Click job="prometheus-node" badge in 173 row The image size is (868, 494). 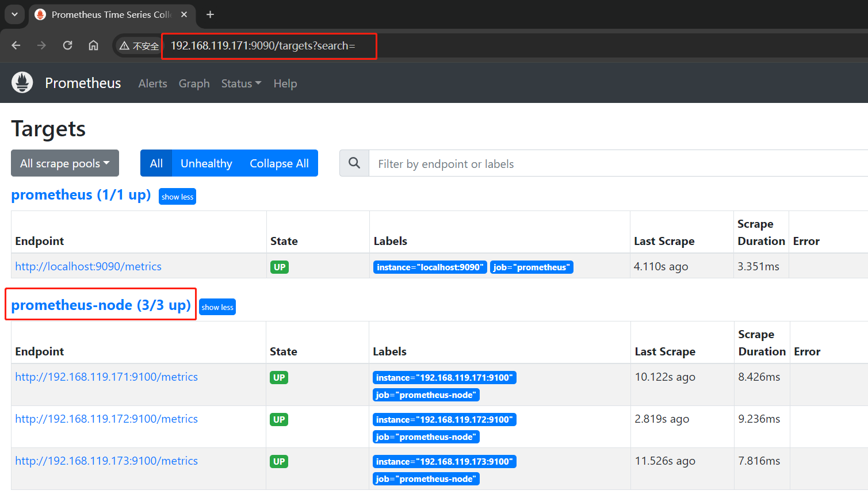point(426,479)
